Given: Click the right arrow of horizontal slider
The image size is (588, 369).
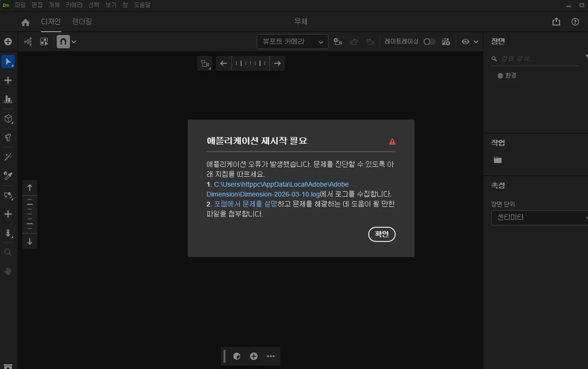Looking at the screenshot, I should (277, 63).
